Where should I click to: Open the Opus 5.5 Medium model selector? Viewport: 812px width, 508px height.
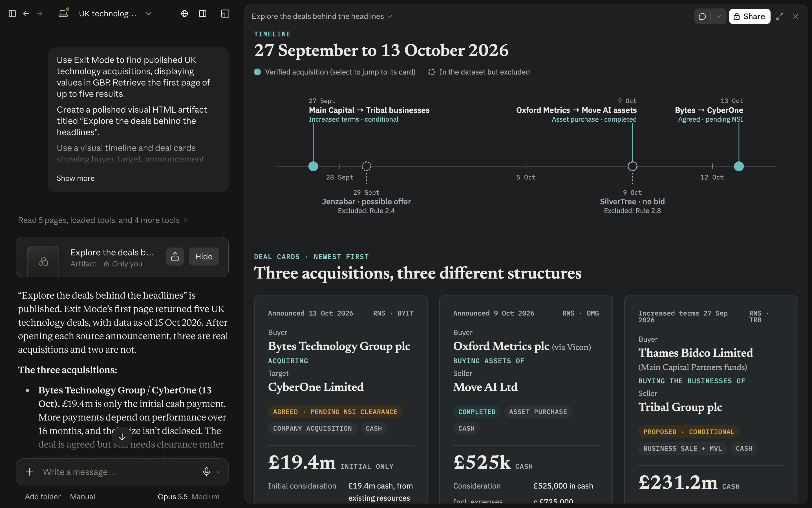click(188, 497)
